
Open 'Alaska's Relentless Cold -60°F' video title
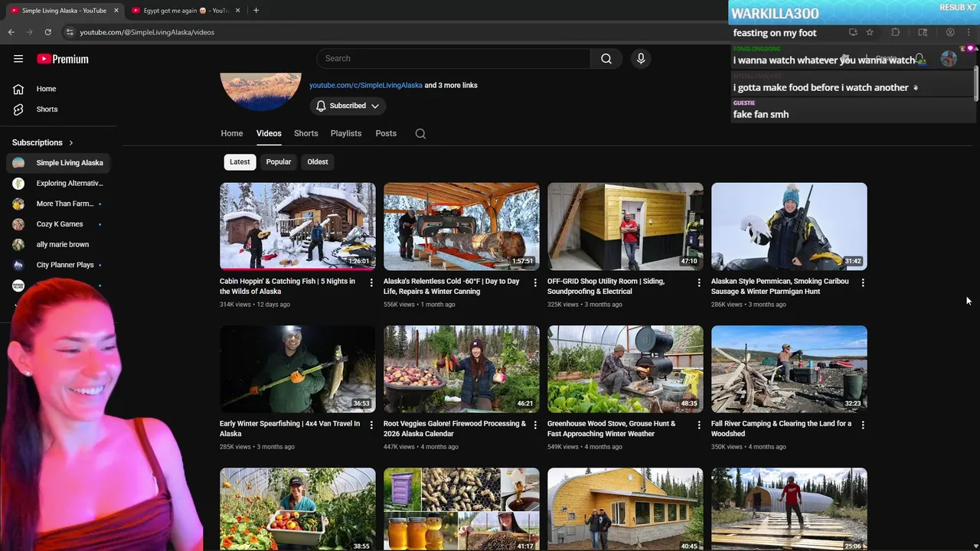[x=452, y=286]
